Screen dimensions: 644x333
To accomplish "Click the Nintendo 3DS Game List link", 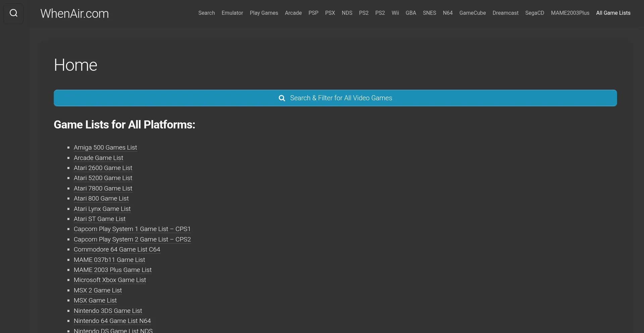I will 108,311.
